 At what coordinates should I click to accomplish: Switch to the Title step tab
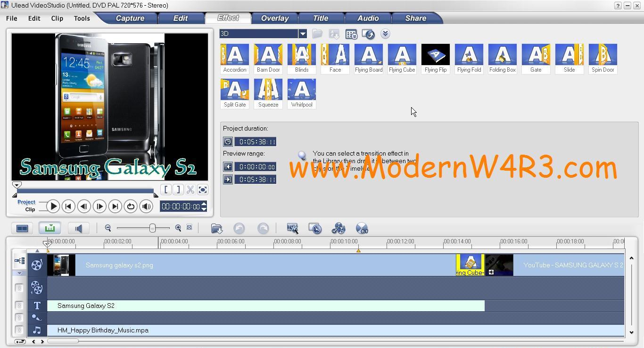pos(321,18)
